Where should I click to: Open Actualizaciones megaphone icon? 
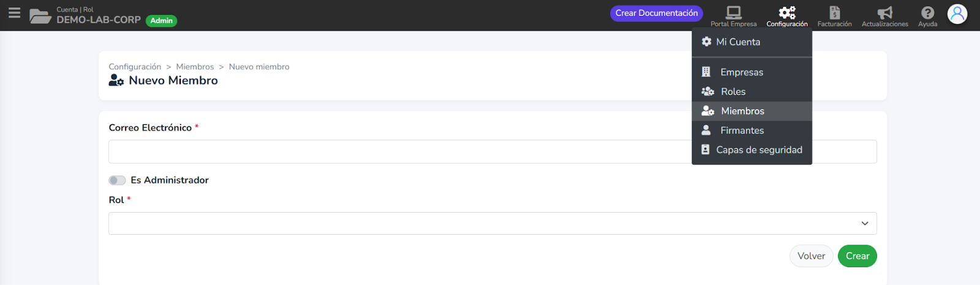tap(885, 12)
